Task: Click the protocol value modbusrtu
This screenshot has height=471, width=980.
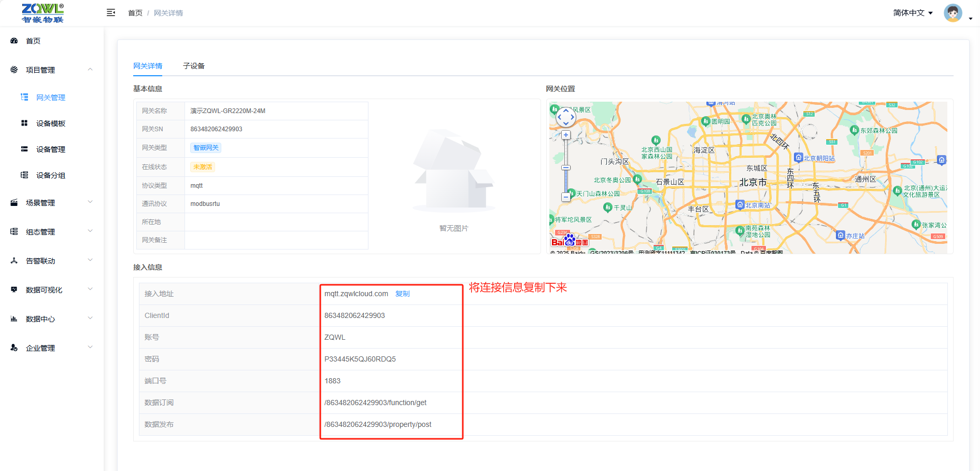Action: click(x=205, y=204)
